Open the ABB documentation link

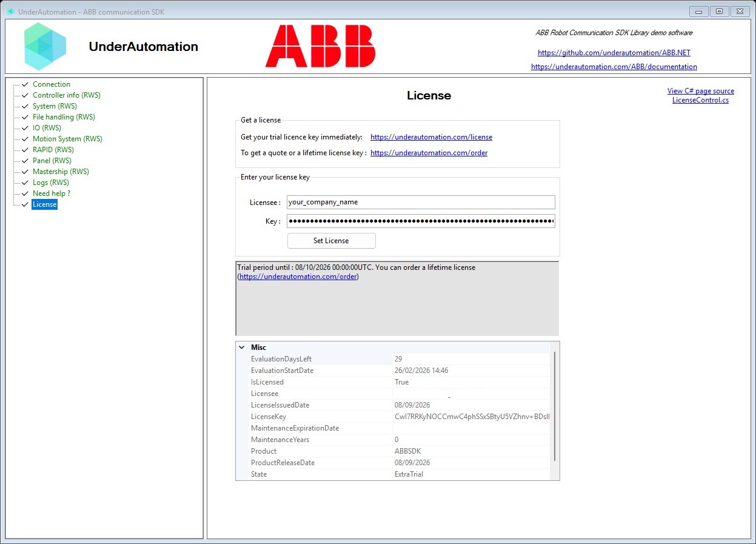click(x=614, y=67)
